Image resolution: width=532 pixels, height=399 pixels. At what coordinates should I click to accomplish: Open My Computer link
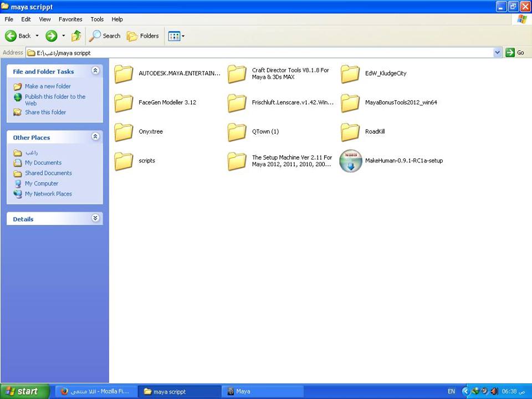(42, 183)
